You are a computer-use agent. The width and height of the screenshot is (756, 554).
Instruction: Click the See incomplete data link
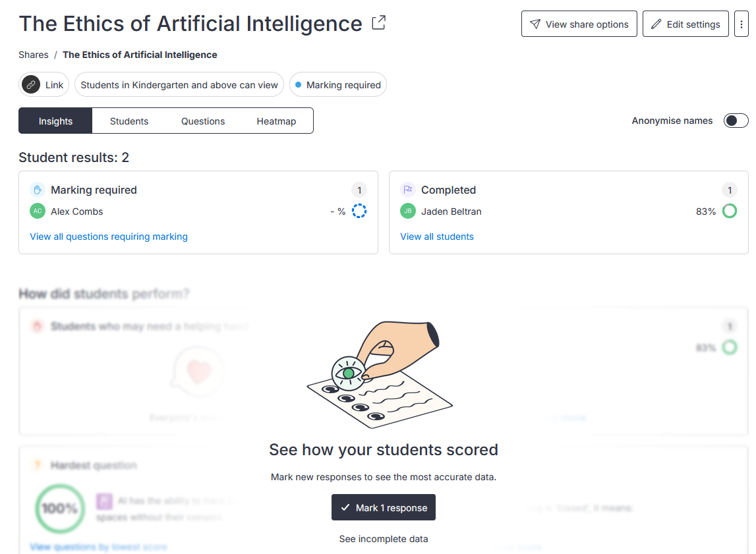(384, 539)
